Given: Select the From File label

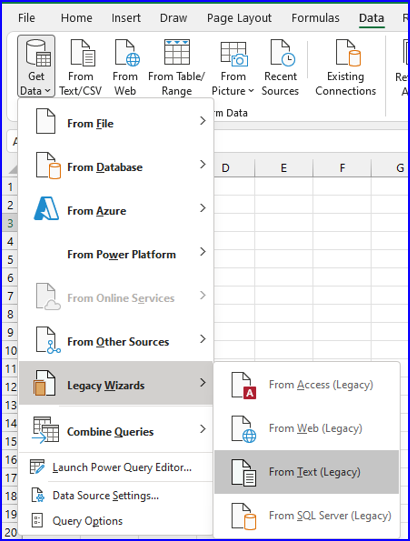Looking at the screenshot, I should click(90, 124).
